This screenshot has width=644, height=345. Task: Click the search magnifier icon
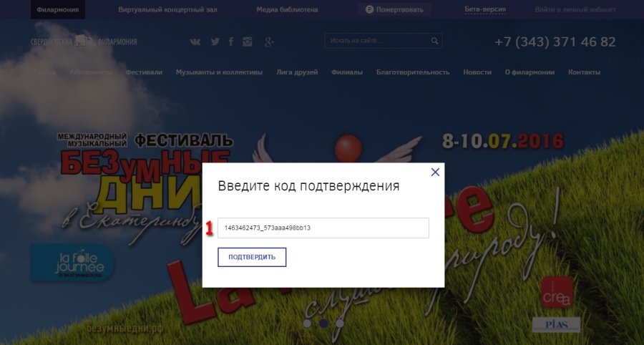pos(434,41)
